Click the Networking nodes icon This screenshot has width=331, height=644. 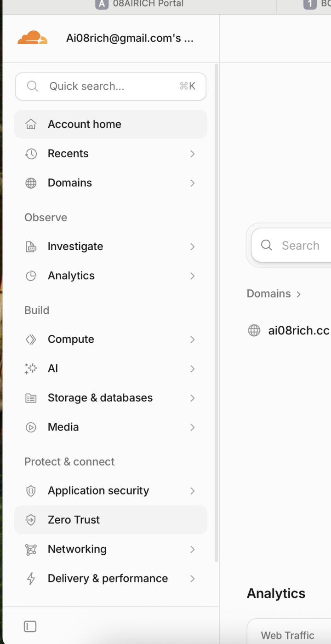pos(31,549)
